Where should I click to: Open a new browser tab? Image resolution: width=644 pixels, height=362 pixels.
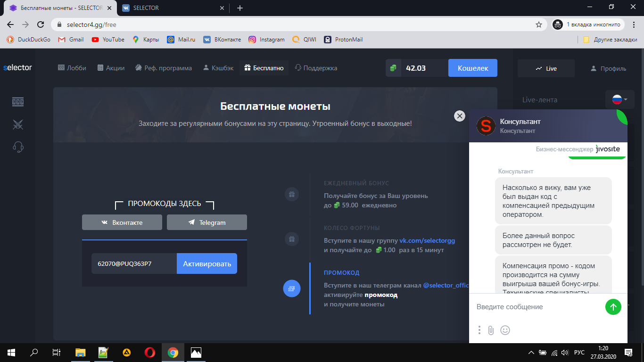[240, 8]
